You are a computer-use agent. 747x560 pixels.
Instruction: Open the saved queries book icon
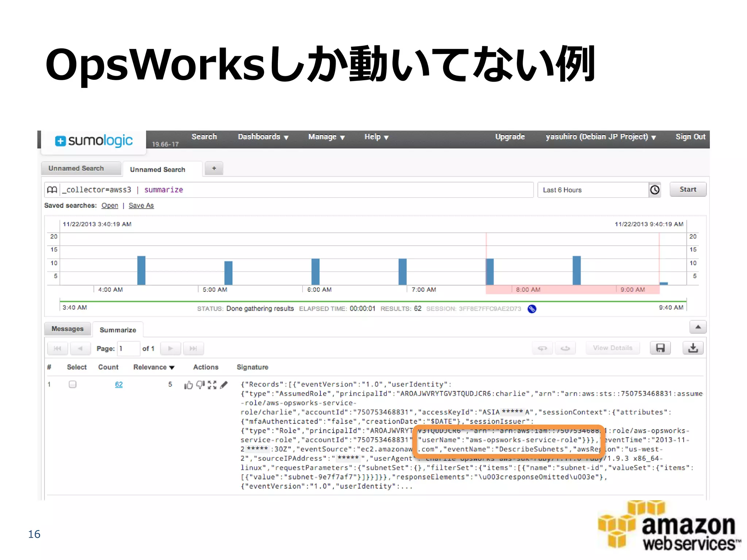[52, 190]
